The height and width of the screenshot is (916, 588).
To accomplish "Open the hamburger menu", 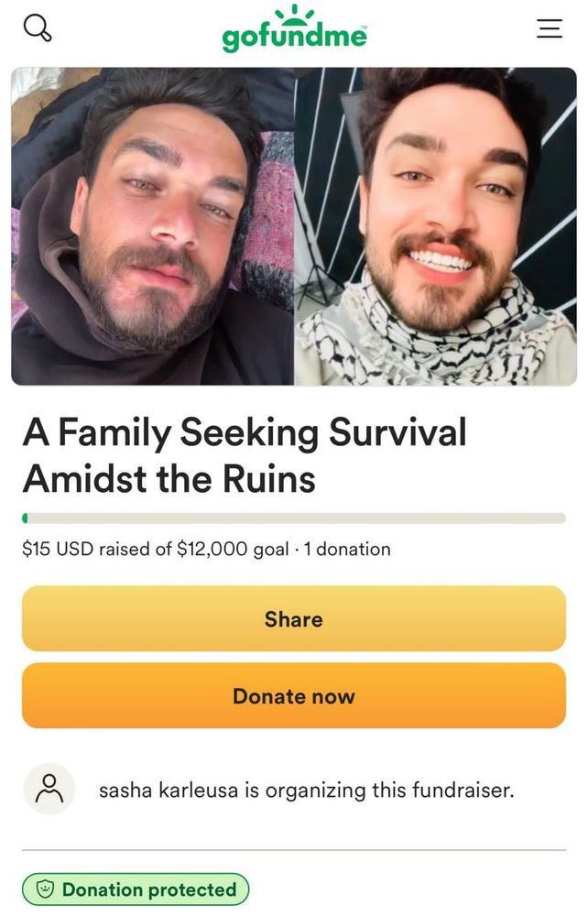I will tap(550, 28).
